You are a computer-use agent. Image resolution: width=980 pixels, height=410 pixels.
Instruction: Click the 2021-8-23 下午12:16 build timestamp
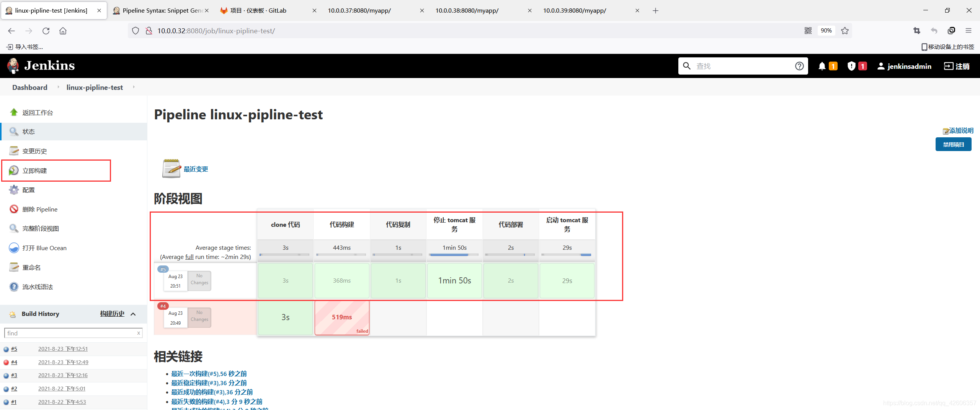point(63,376)
